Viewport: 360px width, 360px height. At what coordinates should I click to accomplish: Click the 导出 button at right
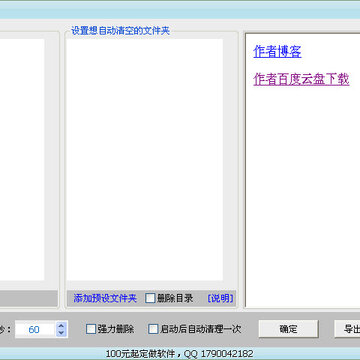coord(347,329)
